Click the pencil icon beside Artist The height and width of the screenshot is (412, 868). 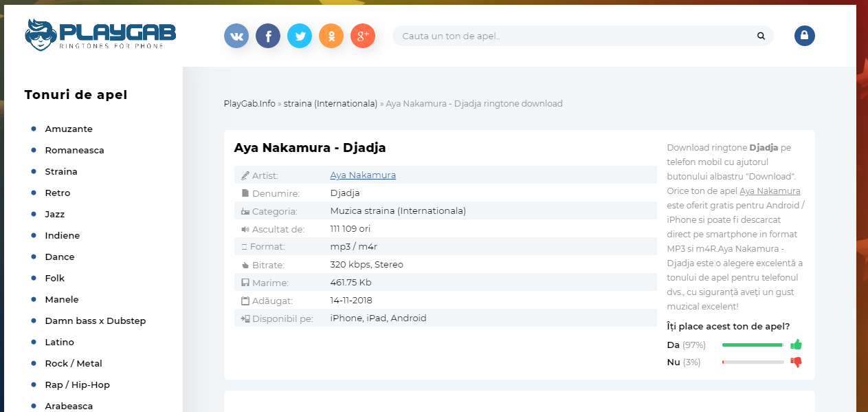245,175
